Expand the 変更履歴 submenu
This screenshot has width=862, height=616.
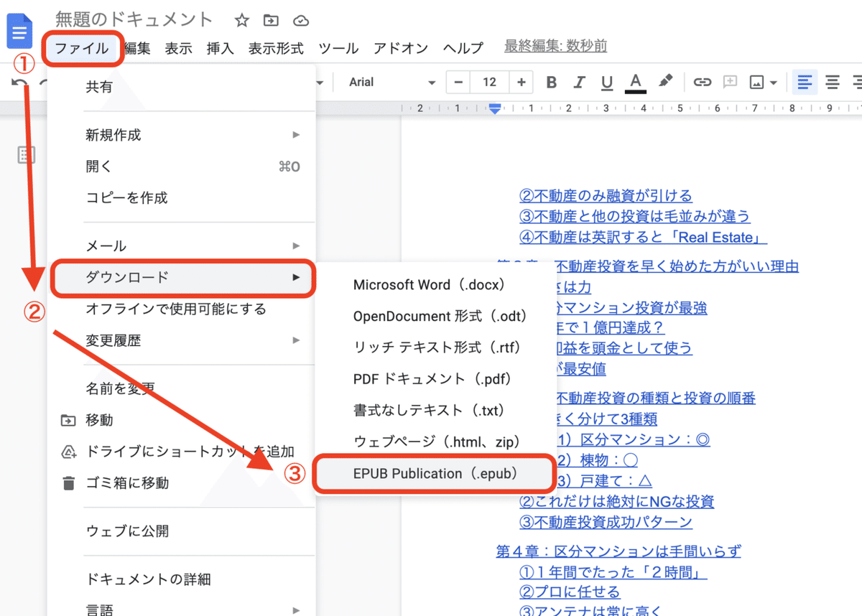tap(181, 340)
